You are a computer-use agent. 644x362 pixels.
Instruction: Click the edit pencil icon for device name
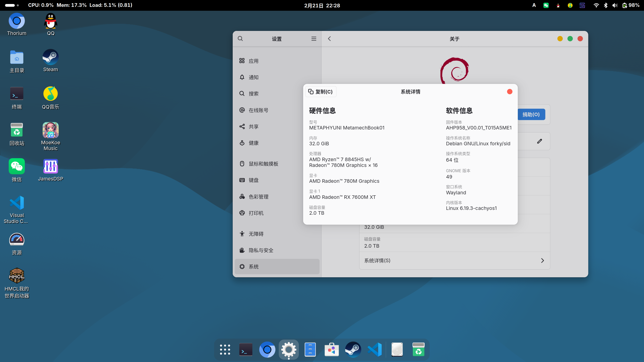coord(539,141)
